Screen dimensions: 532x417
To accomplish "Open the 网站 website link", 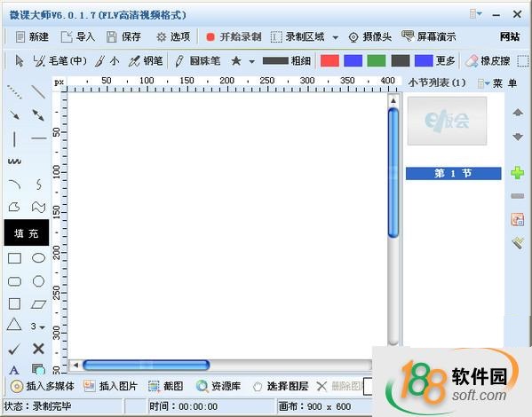I will pyautogui.click(x=510, y=36).
